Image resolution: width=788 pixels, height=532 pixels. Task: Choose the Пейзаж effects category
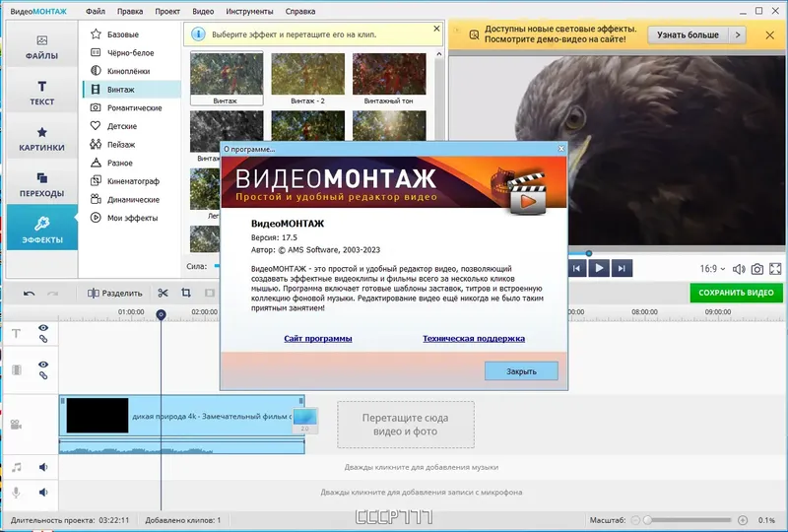pos(131,144)
